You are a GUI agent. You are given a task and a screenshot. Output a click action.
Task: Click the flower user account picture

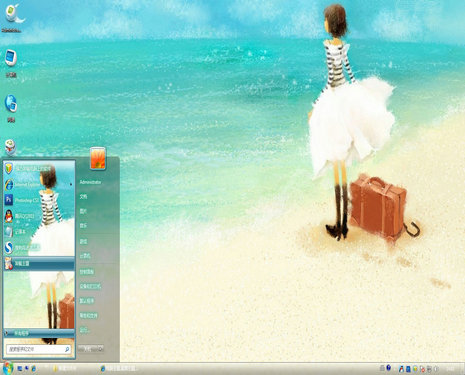98,159
